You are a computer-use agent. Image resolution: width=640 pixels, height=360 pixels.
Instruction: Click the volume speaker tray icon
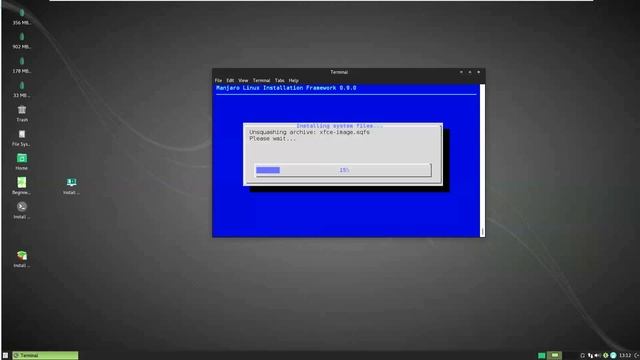coord(598,356)
